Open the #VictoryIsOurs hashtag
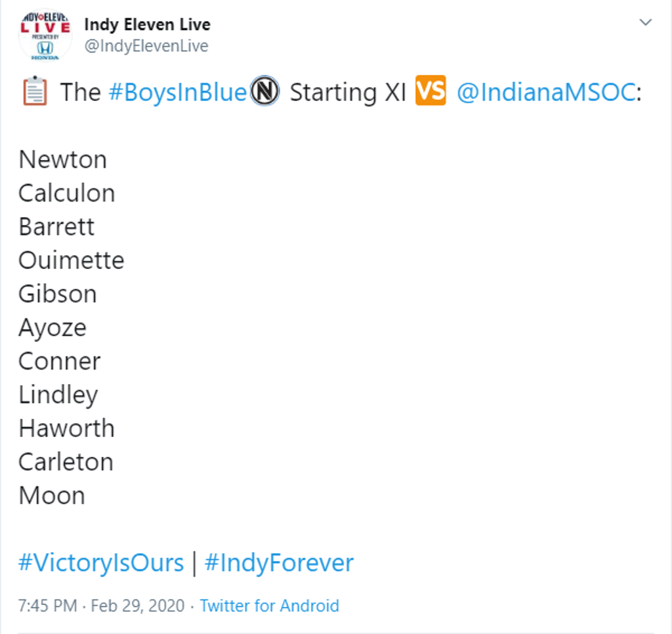Screen dimensions: 672x634 coord(101,562)
